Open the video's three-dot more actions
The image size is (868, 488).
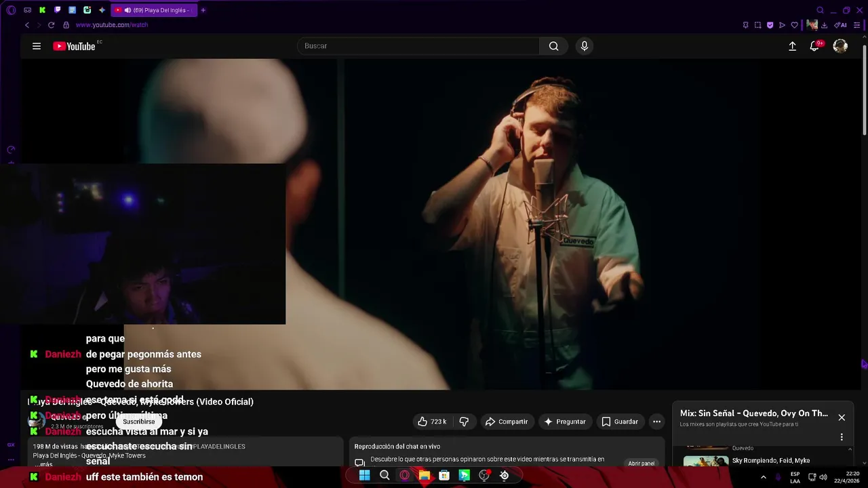[x=656, y=422]
